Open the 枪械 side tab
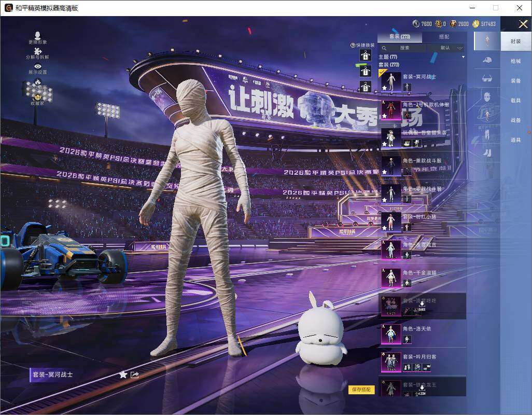The height and width of the screenshot is (415, 532). (x=516, y=61)
